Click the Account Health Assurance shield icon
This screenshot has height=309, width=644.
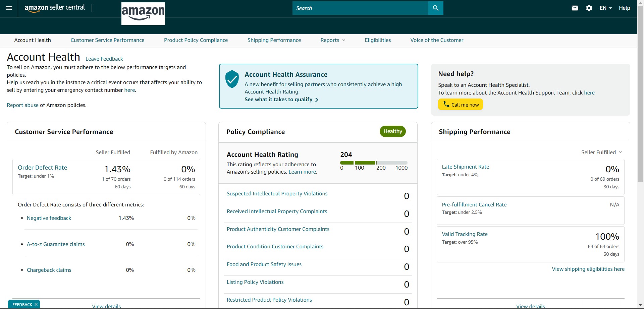pos(232,79)
